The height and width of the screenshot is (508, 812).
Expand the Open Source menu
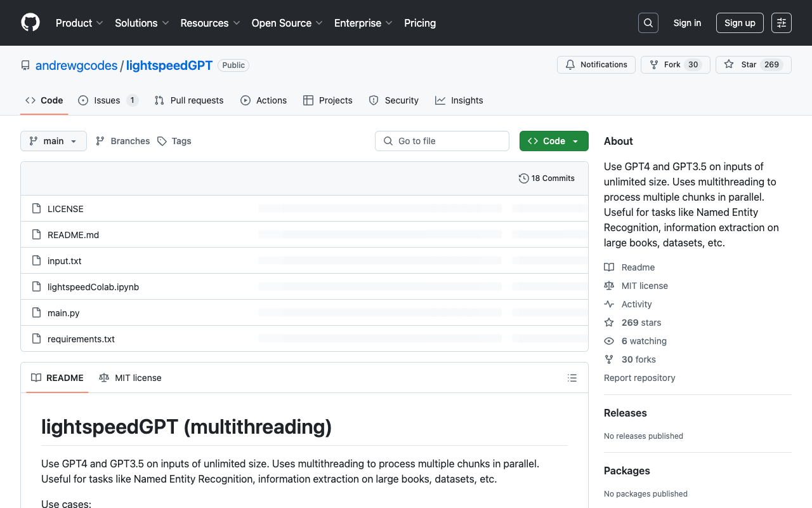point(287,23)
